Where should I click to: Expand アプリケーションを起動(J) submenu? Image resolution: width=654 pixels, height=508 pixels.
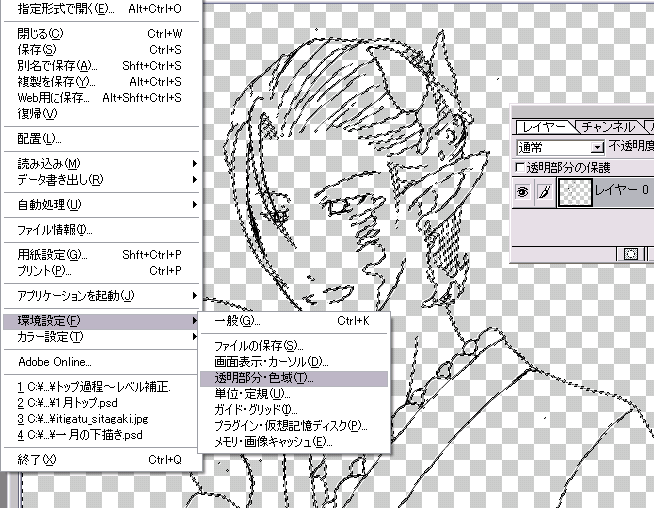click(102, 296)
